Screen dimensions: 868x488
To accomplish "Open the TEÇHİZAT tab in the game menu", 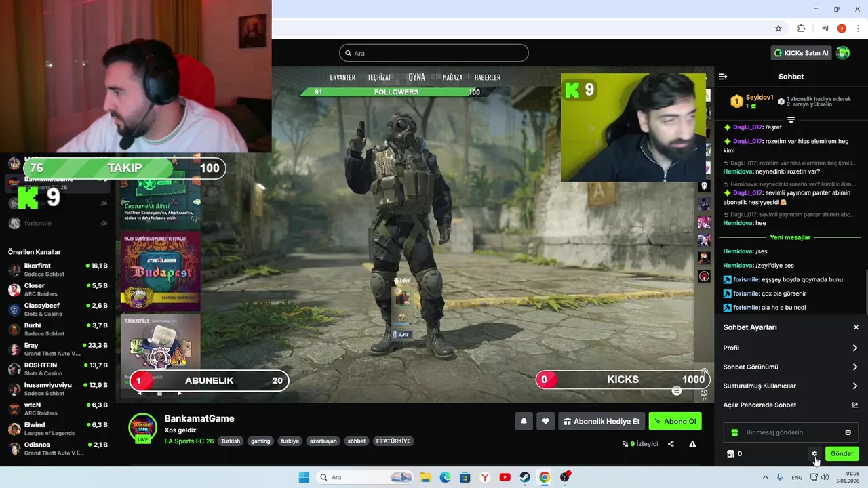I will [380, 77].
